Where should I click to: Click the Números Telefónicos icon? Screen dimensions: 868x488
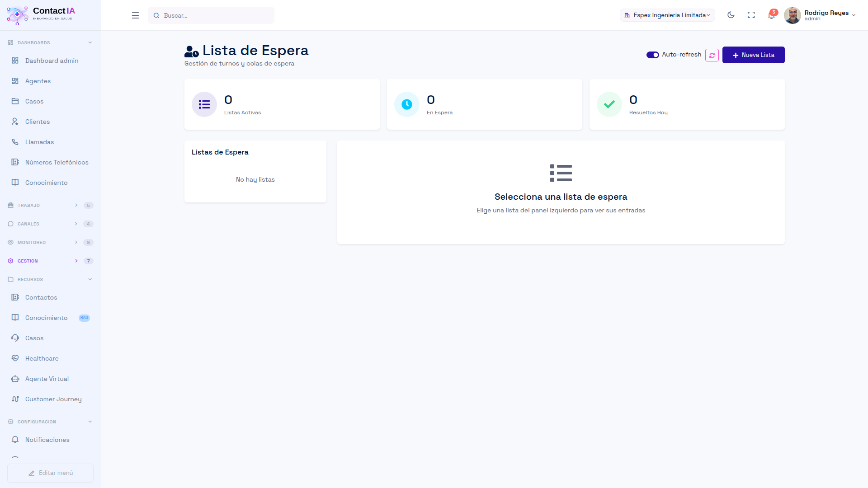click(15, 162)
